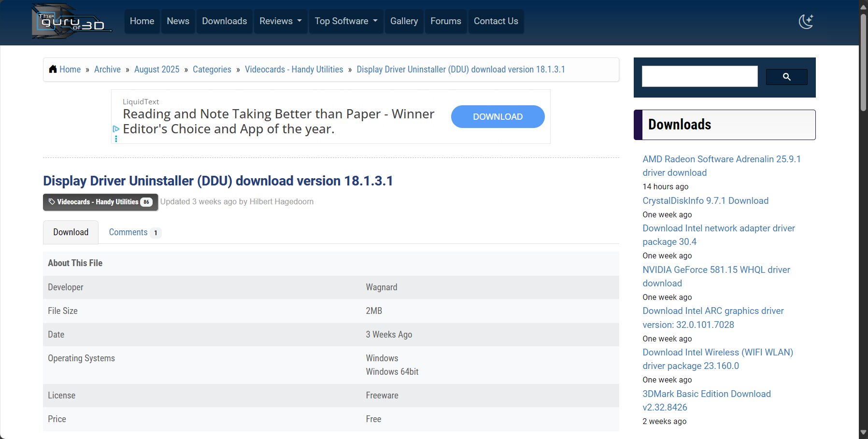Viewport: 868px width, 439px height.
Task: Click the search magnifier button
Action: (786, 77)
